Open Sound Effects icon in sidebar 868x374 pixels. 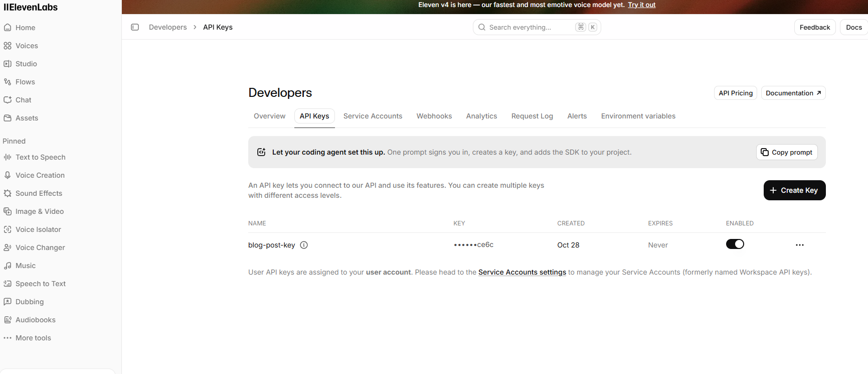tap(8, 193)
